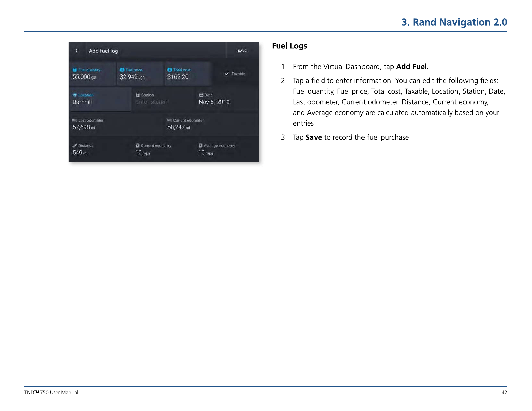
Task: Click the Total cost dollar icon
Action: pyautogui.click(x=170, y=70)
